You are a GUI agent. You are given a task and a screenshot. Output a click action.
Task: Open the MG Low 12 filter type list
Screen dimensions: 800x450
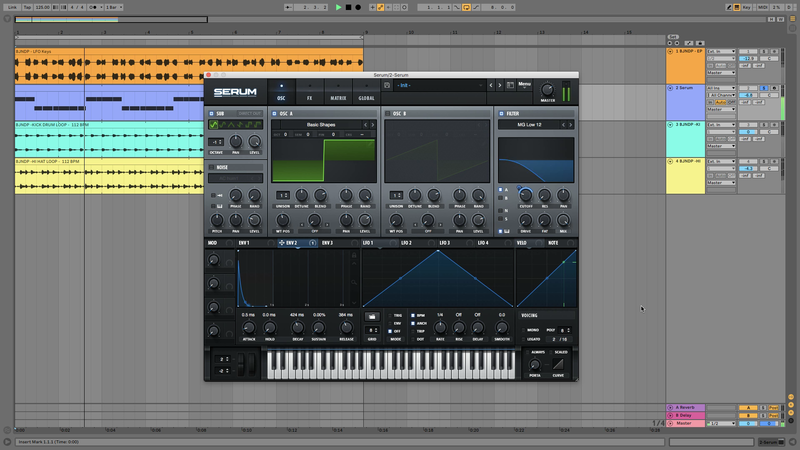[x=529, y=124]
